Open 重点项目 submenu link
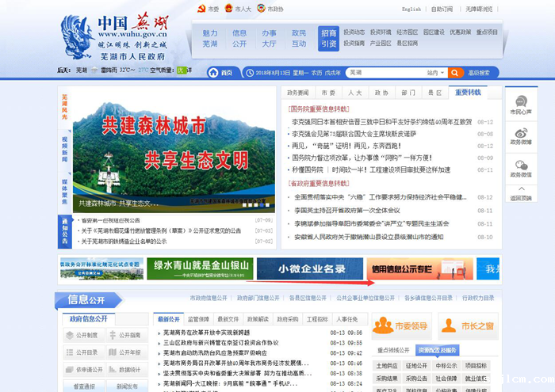Screen dimensions: 555x392 coord(487,32)
